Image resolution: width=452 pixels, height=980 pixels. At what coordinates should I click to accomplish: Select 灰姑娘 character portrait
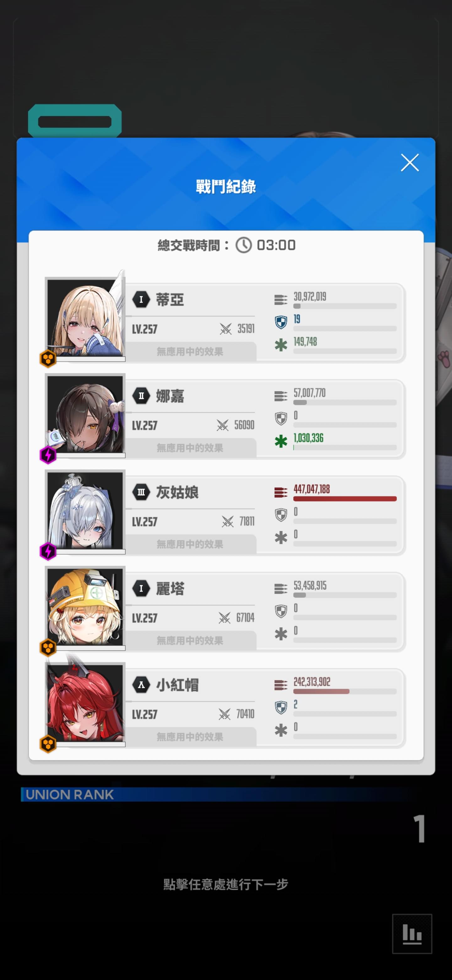tap(85, 511)
